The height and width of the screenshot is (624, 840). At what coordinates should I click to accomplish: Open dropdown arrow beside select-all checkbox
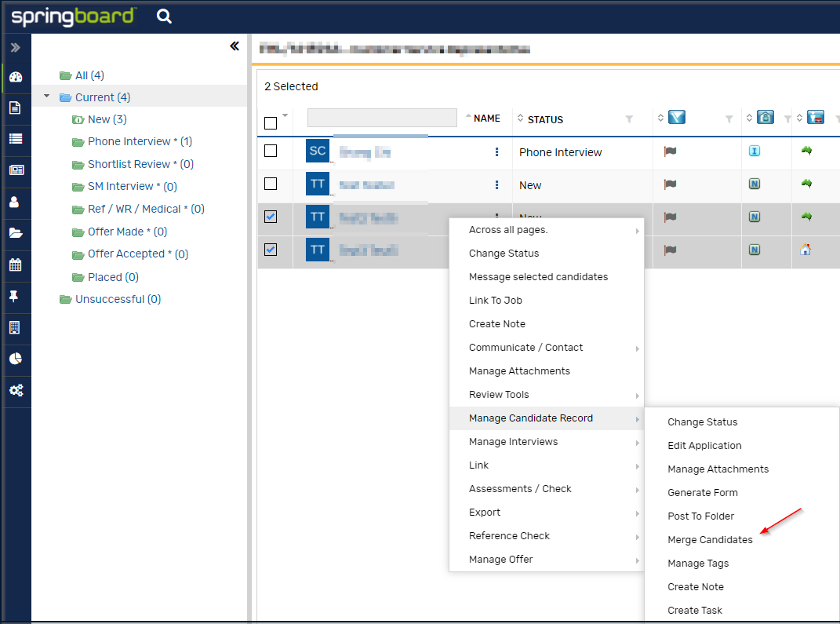285,115
